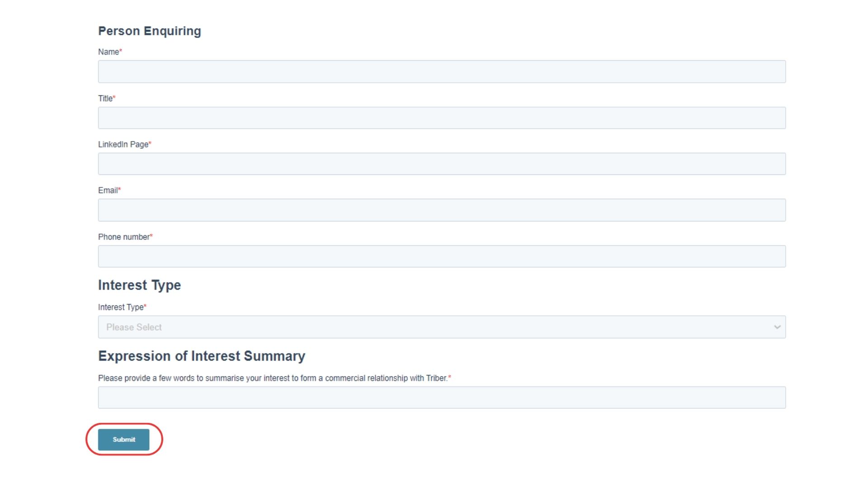Click the summarise your interest instruction text
The width and height of the screenshot is (868, 488).
click(x=272, y=378)
